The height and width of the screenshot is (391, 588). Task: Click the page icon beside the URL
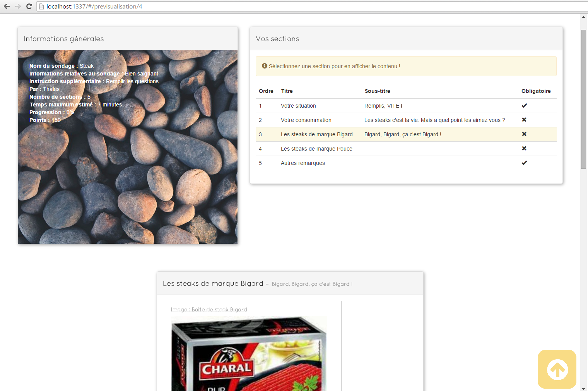point(41,7)
